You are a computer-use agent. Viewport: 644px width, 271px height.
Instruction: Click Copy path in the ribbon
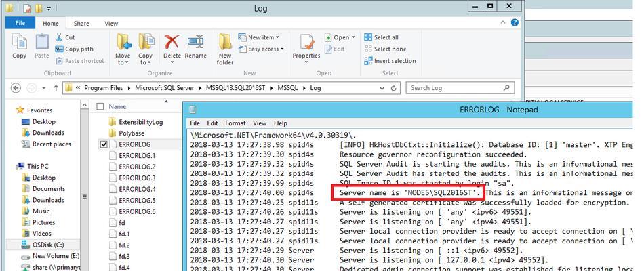(75, 49)
